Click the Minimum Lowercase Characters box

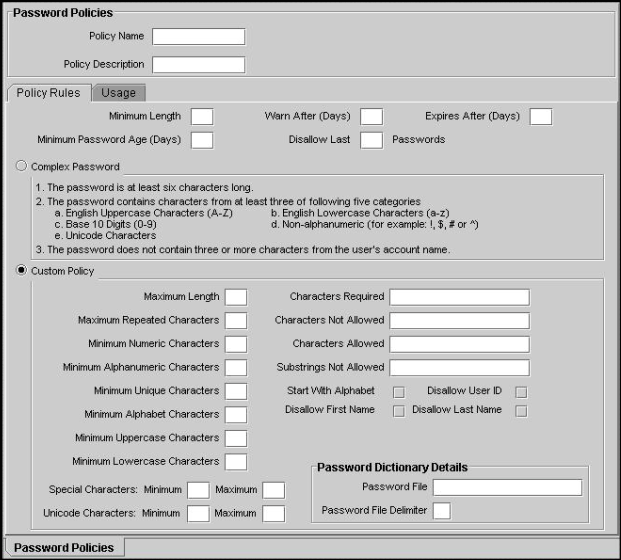[x=236, y=462]
